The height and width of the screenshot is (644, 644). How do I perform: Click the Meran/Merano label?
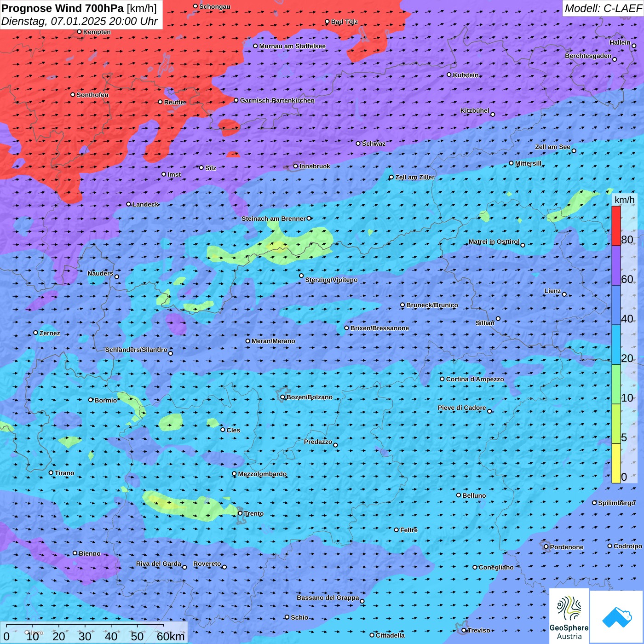pos(273,341)
